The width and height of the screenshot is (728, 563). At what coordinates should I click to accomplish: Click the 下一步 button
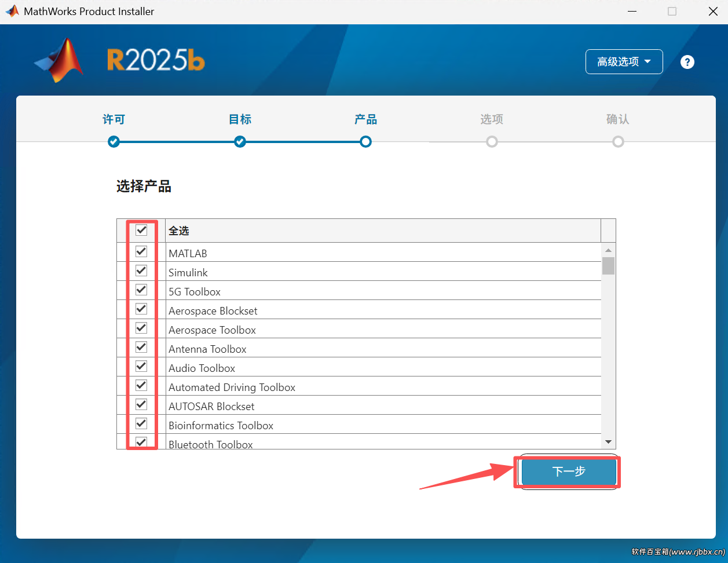[568, 471]
